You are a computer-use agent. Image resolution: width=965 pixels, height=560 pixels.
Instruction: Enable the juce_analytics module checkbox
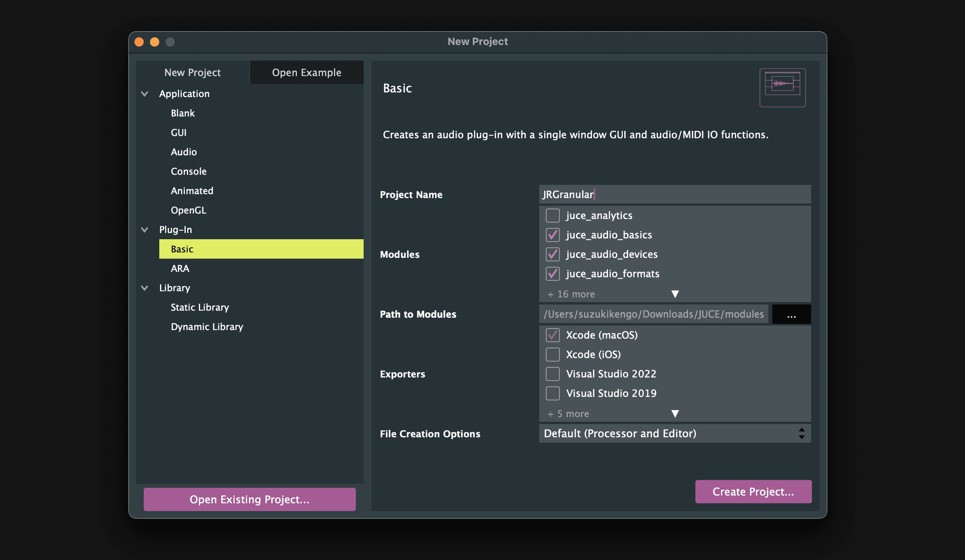point(552,216)
